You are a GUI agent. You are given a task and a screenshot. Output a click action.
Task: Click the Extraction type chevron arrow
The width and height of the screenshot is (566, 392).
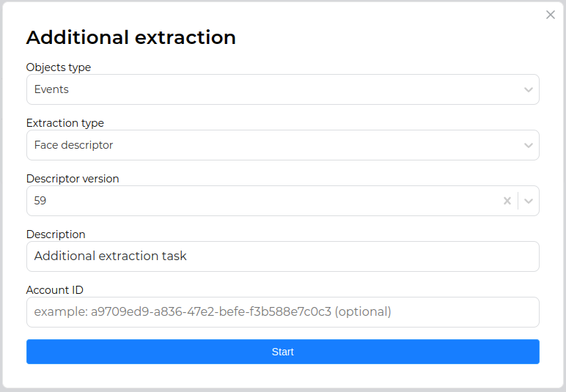(x=528, y=145)
